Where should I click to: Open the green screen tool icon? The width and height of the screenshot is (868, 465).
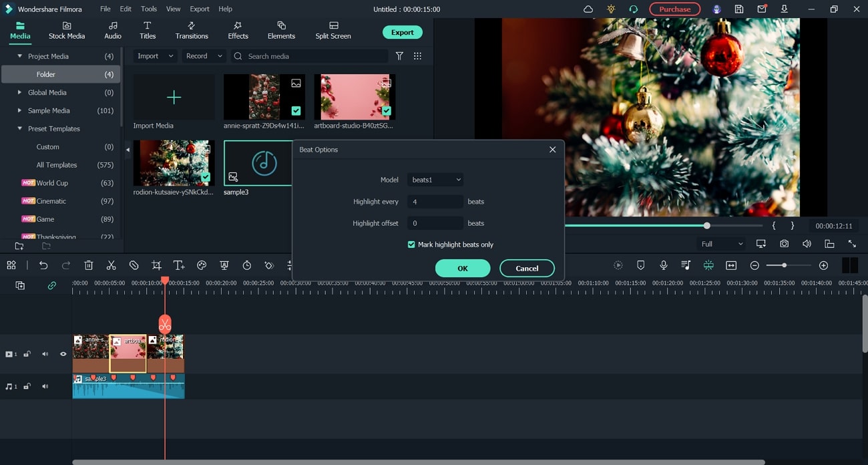coord(224,265)
